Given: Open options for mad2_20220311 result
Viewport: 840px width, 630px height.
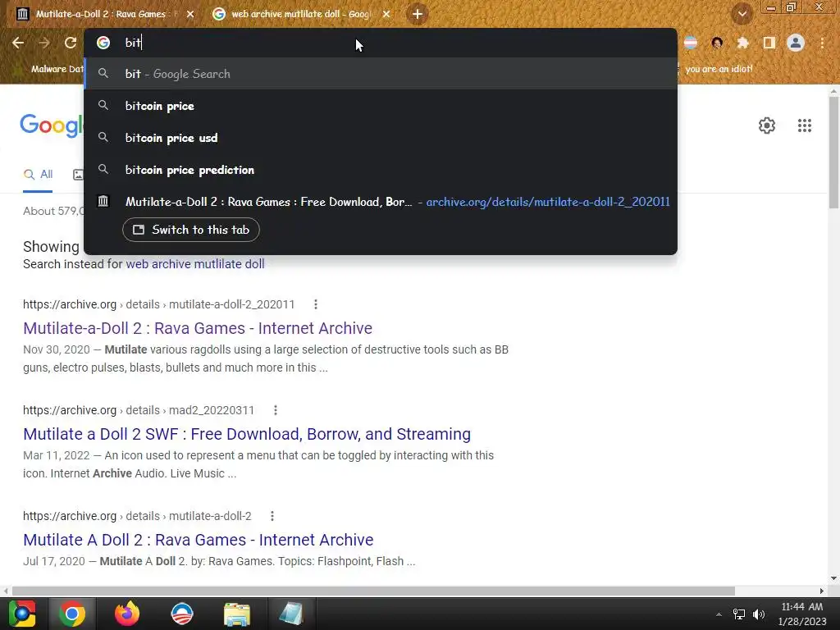Looking at the screenshot, I should [276, 410].
